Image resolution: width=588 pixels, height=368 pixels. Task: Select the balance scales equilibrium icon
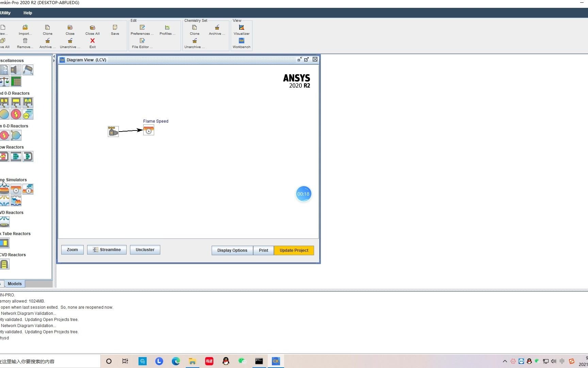[x=4, y=82]
